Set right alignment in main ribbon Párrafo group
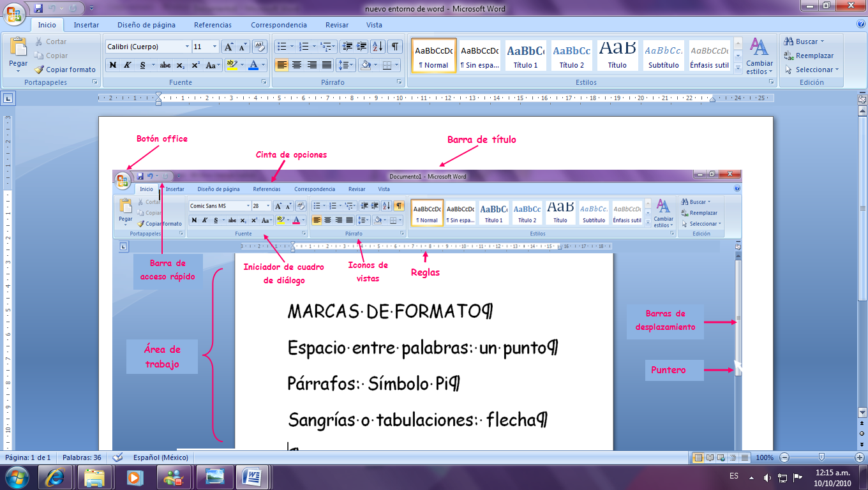Image resolution: width=868 pixels, height=490 pixels. coord(312,65)
